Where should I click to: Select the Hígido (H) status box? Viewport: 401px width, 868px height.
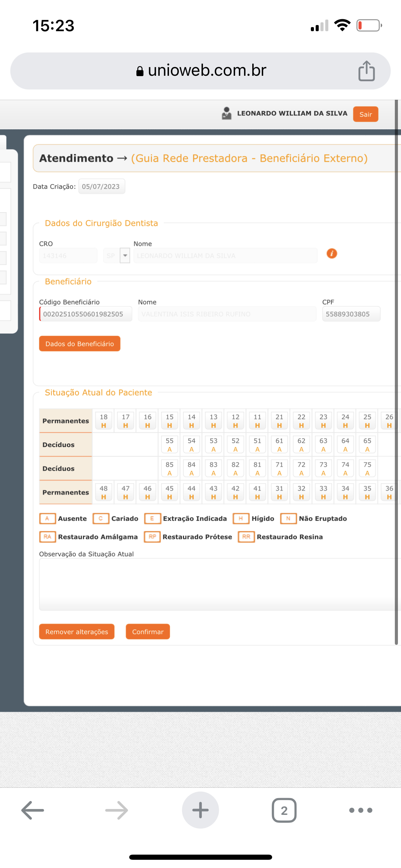(241, 518)
